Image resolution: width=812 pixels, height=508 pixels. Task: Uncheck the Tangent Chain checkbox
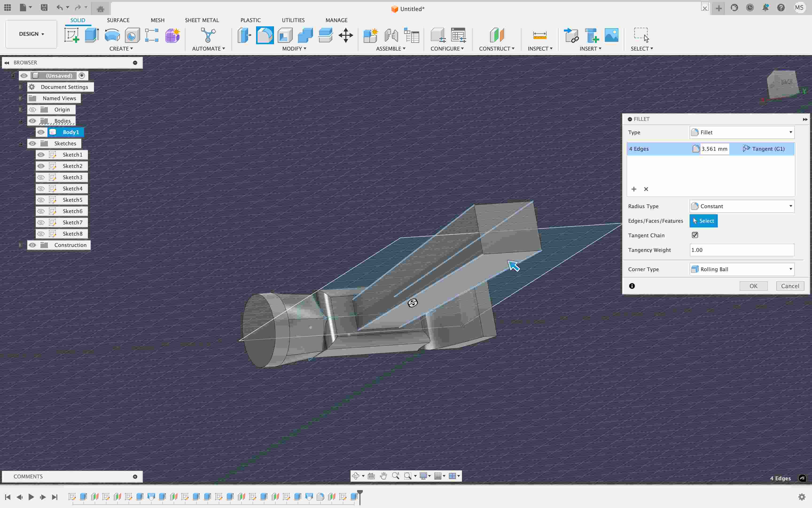click(695, 235)
